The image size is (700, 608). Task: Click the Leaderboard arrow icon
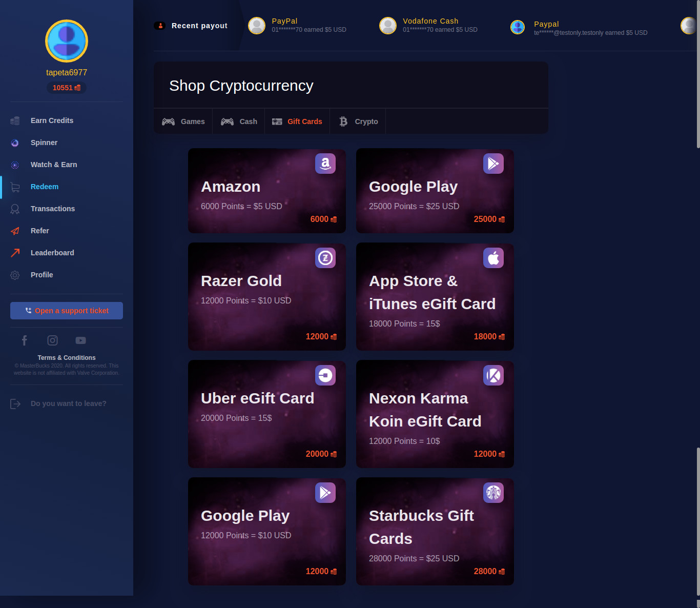15,253
